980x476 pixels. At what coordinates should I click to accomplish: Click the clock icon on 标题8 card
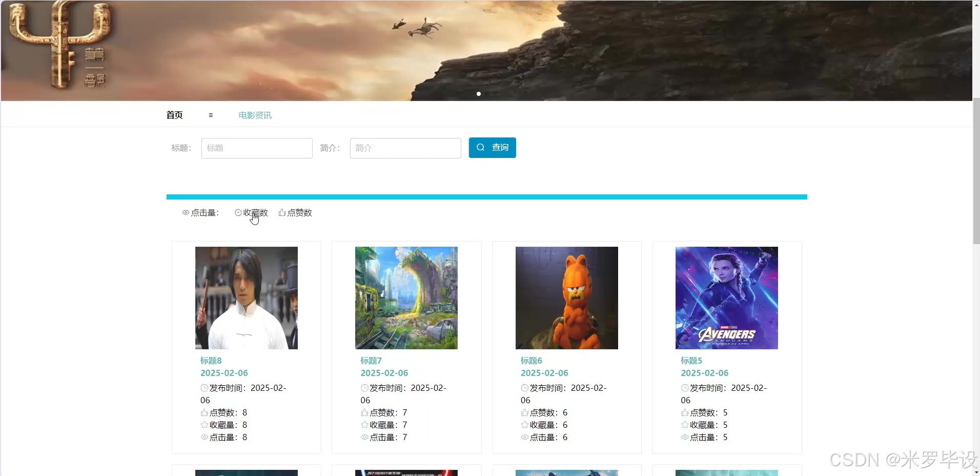(205, 388)
